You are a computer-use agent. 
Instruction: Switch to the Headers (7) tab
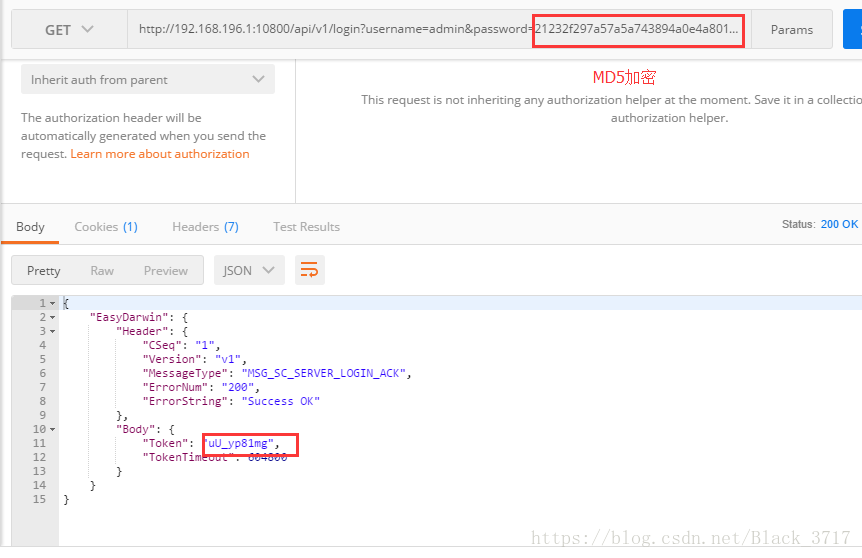[x=206, y=227]
